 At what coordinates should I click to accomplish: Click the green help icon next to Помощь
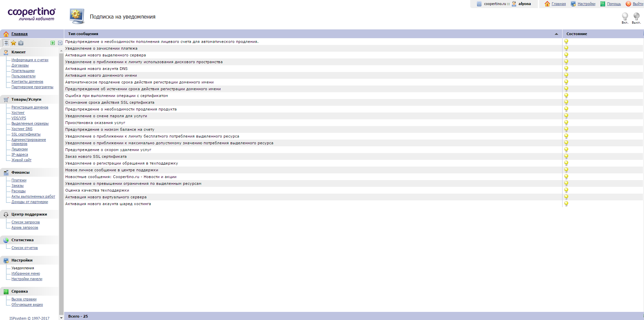tap(603, 4)
